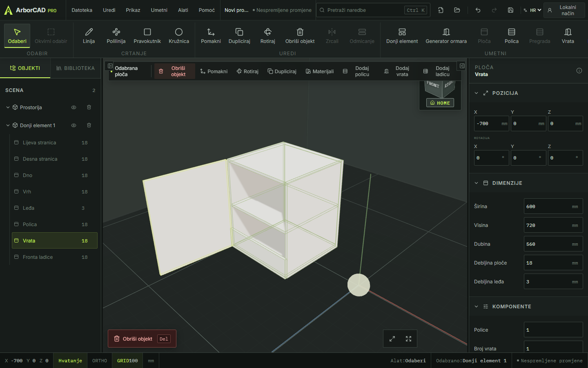Toggle visibility of Prostorija
The width and height of the screenshot is (588, 368).
coord(74,107)
